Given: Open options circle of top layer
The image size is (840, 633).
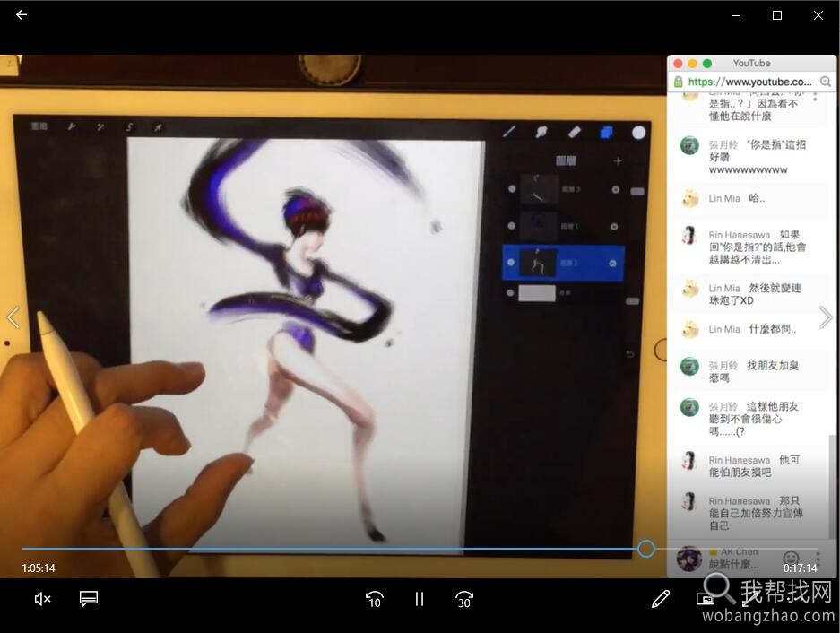Looking at the screenshot, I should click(x=616, y=190).
